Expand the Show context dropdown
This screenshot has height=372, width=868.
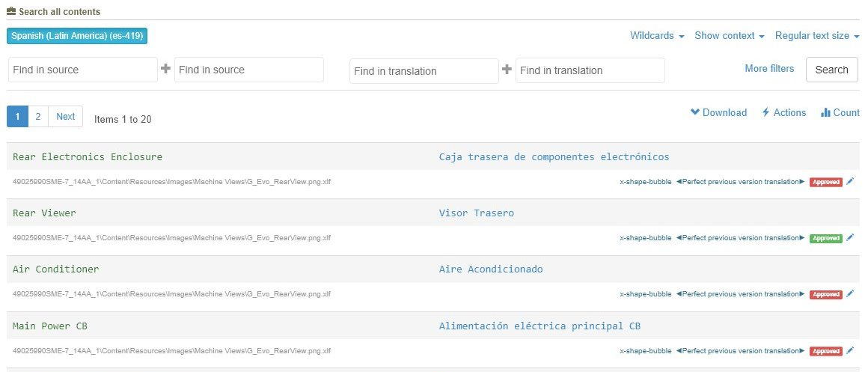pyautogui.click(x=729, y=36)
